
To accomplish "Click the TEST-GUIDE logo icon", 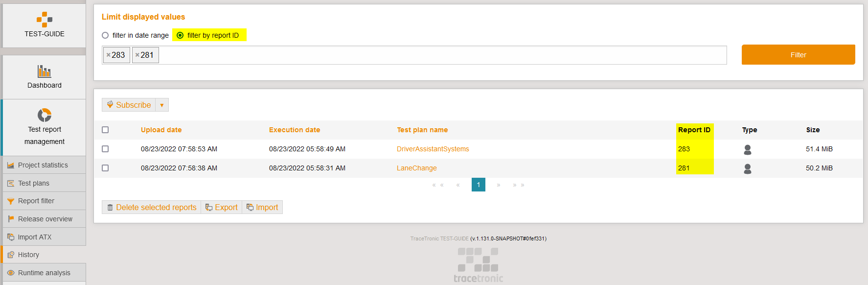I will pos(45,19).
